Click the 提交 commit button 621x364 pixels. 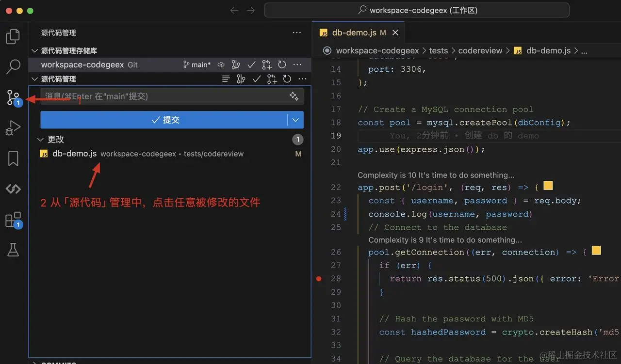(164, 120)
